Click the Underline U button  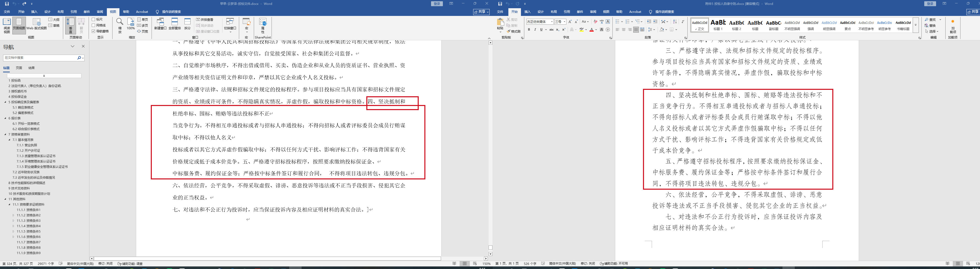click(541, 30)
